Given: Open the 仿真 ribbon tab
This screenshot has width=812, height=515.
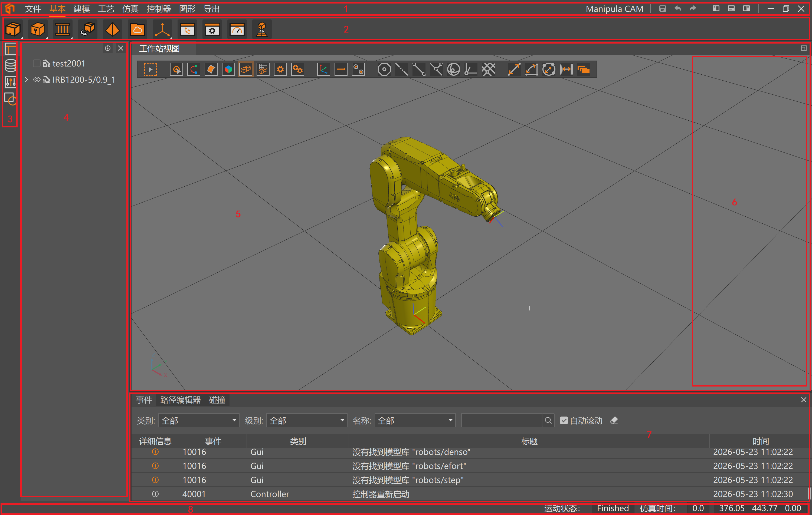Looking at the screenshot, I should point(130,9).
